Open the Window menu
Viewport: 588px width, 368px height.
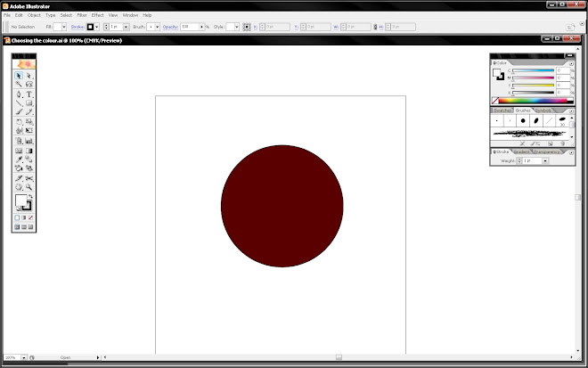pyautogui.click(x=130, y=15)
